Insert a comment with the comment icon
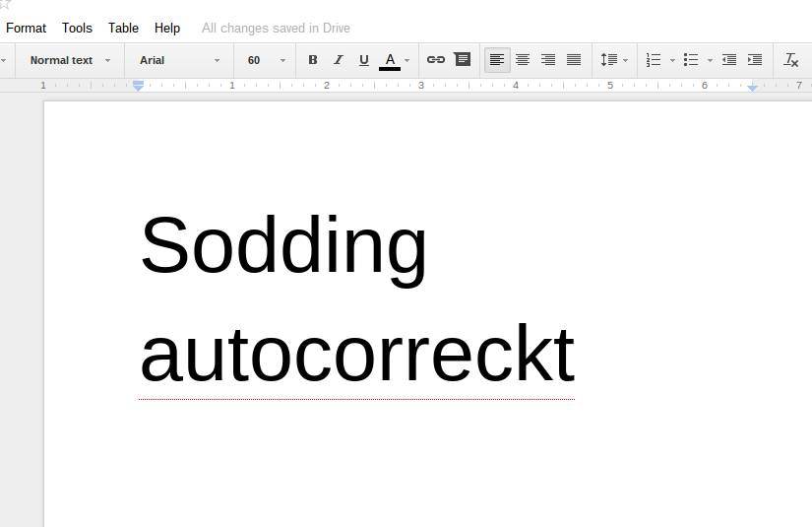812x527 pixels. pyautogui.click(x=462, y=60)
